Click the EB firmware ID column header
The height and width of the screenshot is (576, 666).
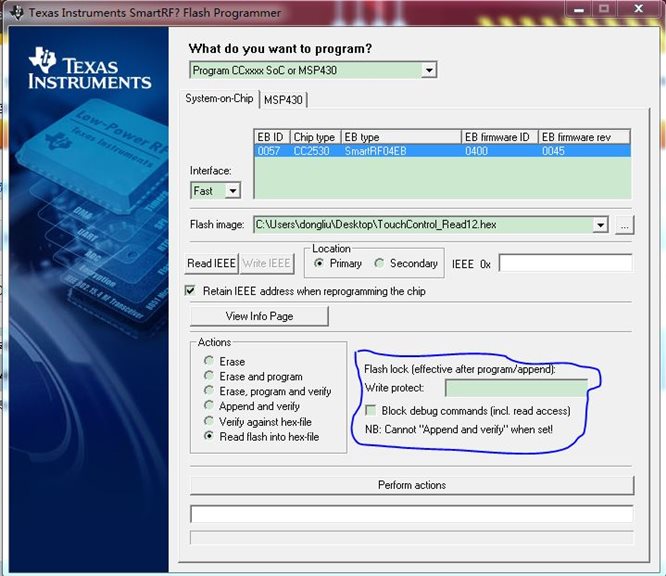click(500, 137)
